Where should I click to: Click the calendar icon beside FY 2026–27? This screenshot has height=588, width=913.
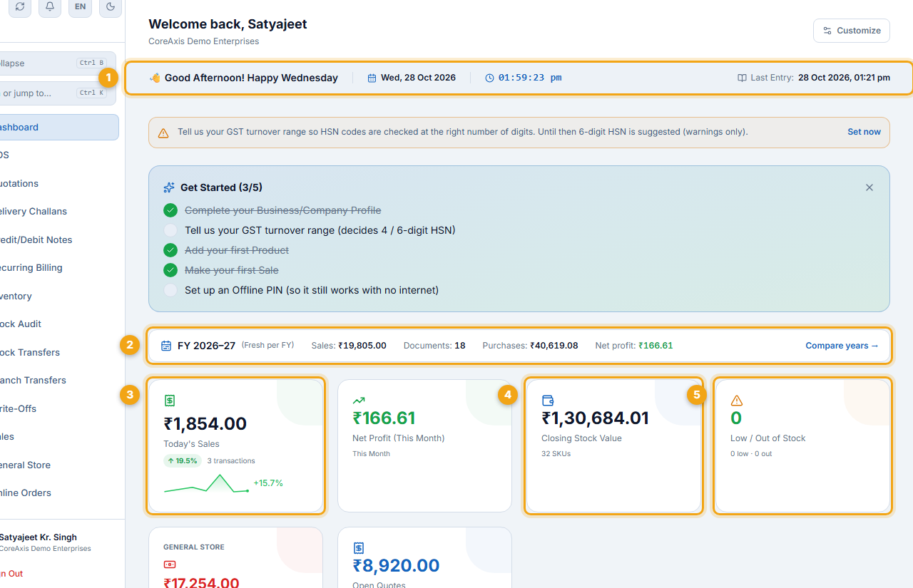click(166, 346)
